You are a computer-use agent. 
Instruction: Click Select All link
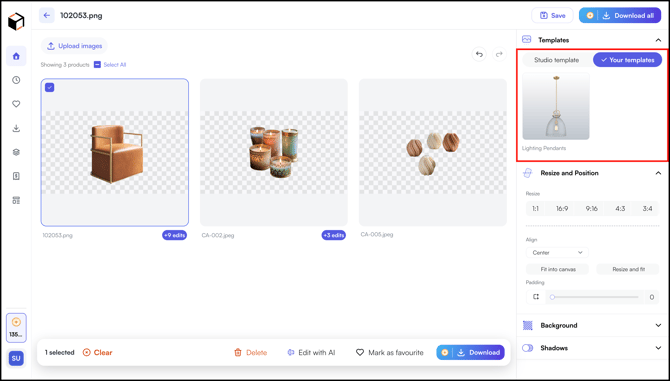115,64
